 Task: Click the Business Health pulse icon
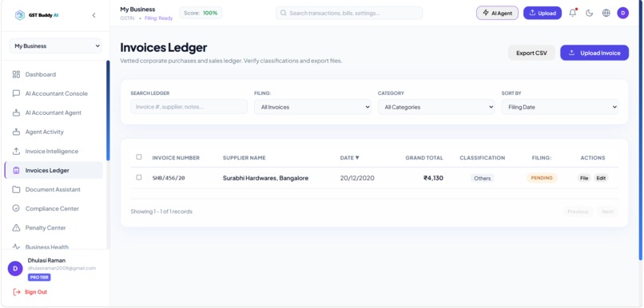tap(16, 247)
